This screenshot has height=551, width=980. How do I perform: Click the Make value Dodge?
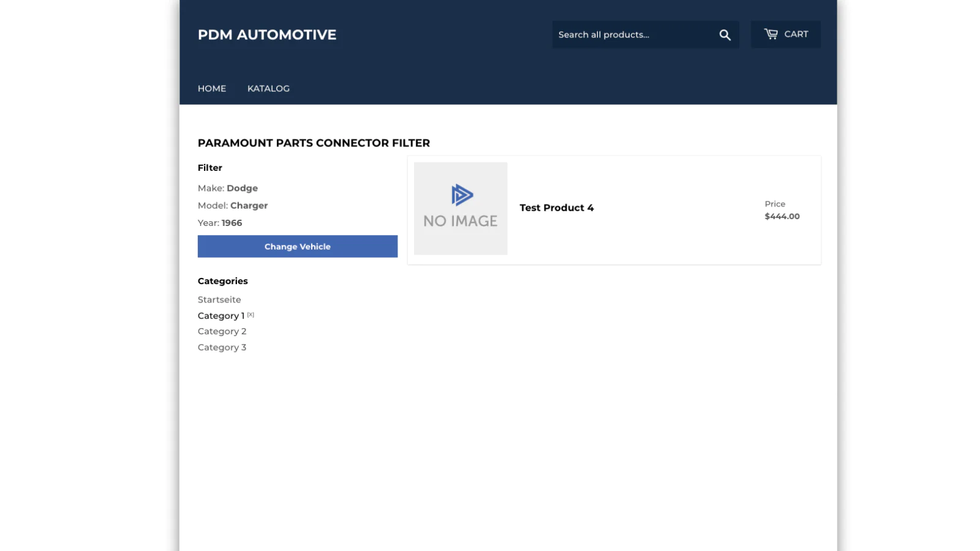242,189
